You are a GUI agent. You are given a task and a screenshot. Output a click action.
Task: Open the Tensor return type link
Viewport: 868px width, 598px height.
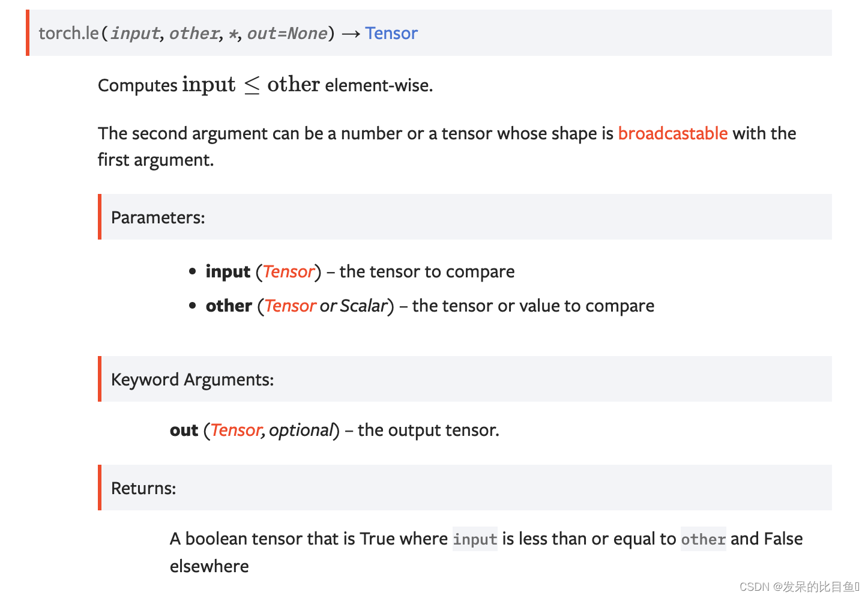coord(391,33)
